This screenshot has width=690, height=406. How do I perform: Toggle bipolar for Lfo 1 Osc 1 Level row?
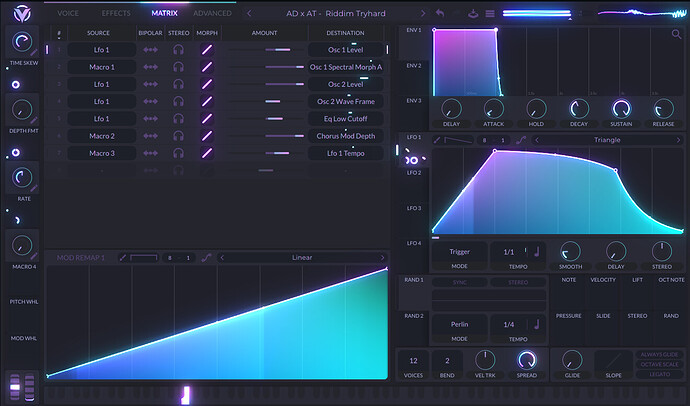tap(150, 50)
